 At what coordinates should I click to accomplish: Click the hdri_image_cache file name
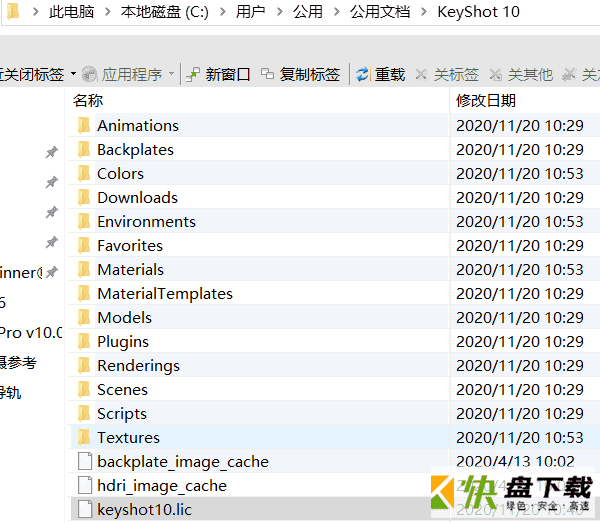point(162,486)
